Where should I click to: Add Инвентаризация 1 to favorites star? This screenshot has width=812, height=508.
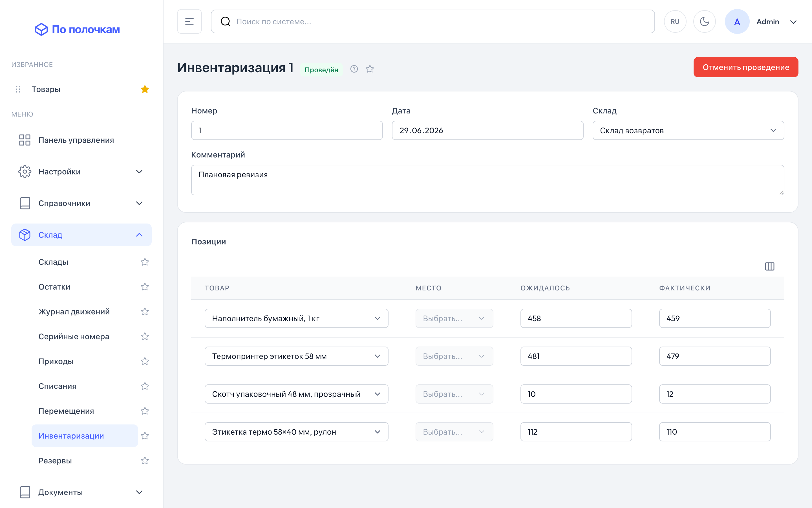(x=370, y=69)
